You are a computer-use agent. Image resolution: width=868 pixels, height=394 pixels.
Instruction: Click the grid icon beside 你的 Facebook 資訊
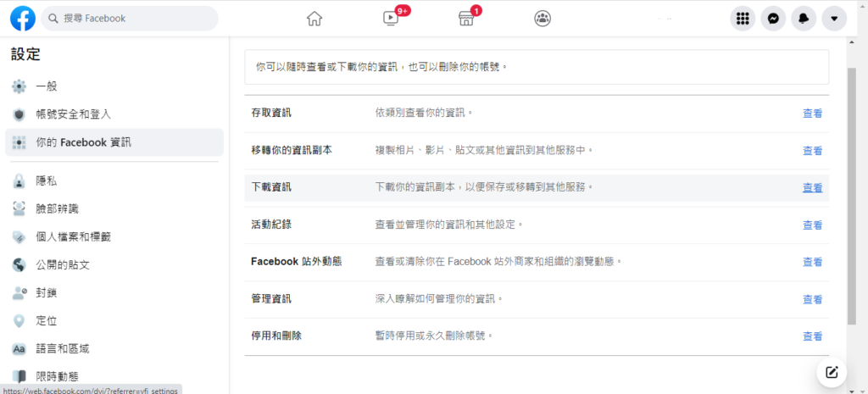(x=19, y=142)
